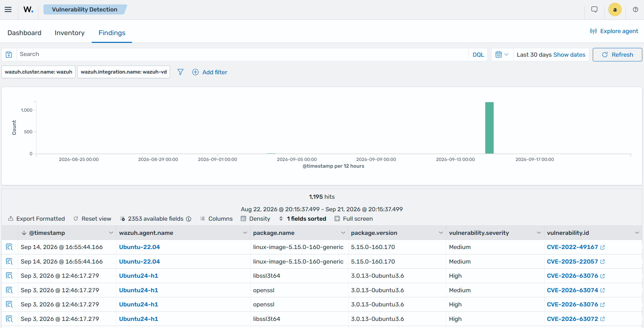The height and width of the screenshot is (328, 644).
Task: Open the calendar quick date menu
Action: pos(502,55)
